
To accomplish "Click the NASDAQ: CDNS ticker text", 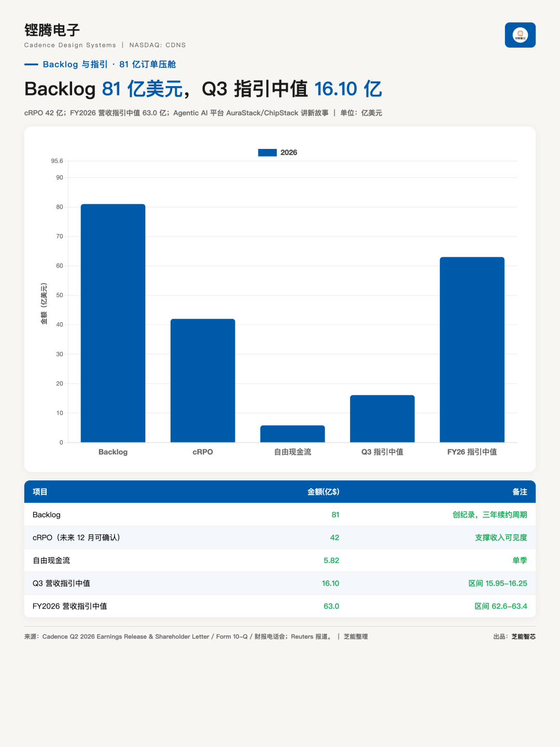I will 158,45.
